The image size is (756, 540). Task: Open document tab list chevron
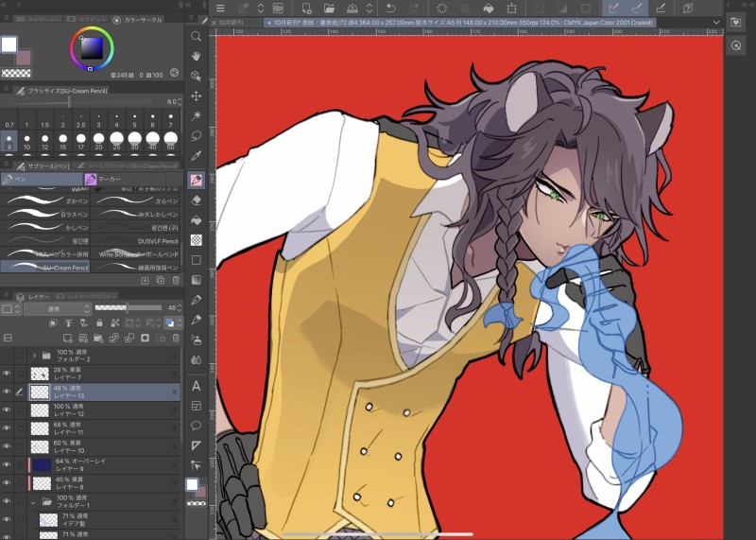tap(716, 22)
